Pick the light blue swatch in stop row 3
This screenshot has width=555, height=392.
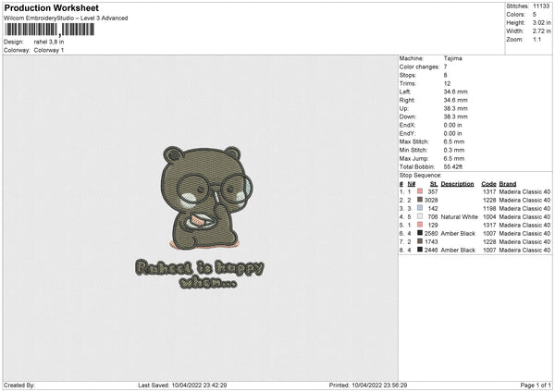click(420, 208)
